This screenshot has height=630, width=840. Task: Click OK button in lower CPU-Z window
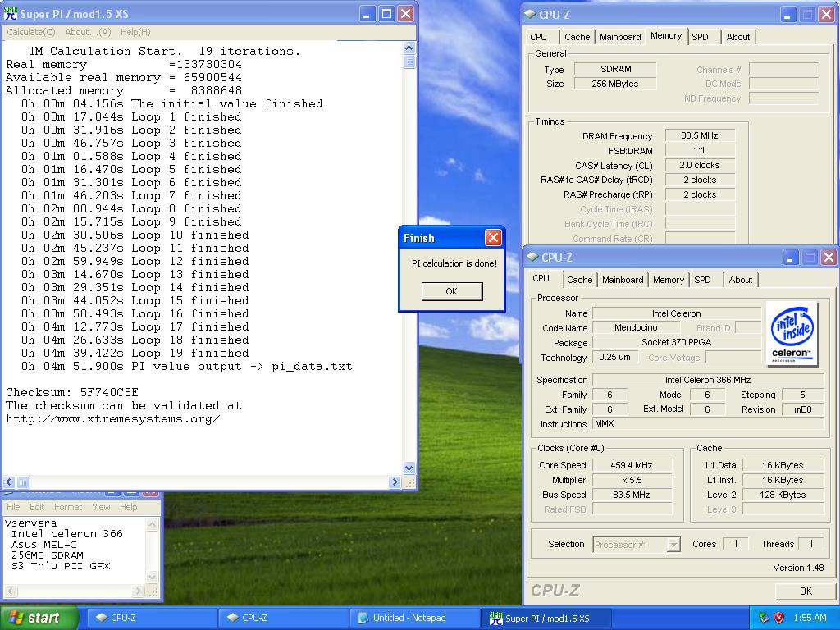click(806, 591)
